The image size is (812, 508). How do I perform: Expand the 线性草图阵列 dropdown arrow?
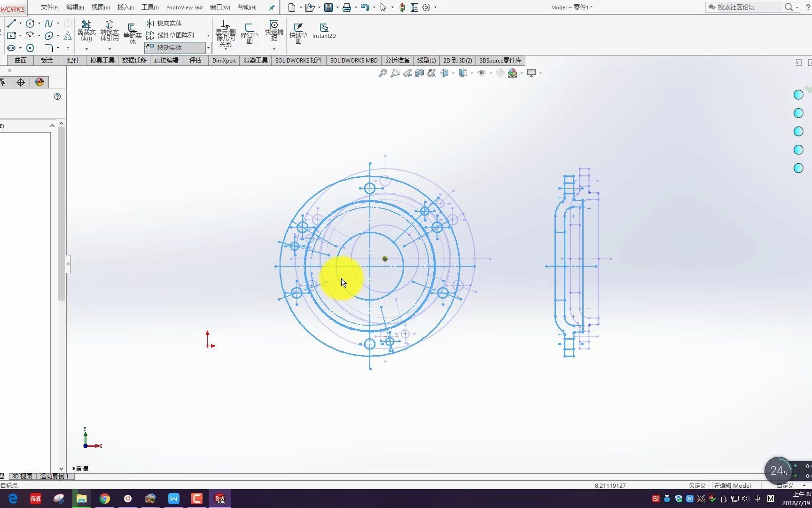point(208,36)
